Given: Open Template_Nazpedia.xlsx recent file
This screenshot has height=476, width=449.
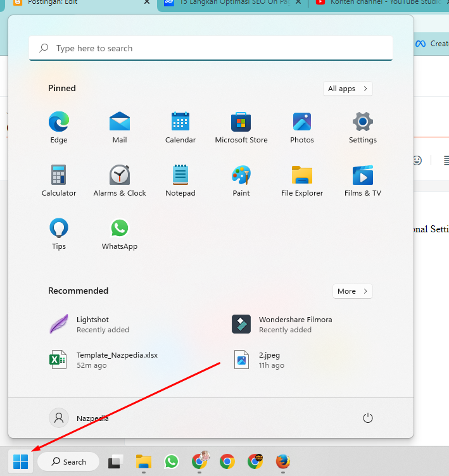Looking at the screenshot, I should click(x=103, y=360).
